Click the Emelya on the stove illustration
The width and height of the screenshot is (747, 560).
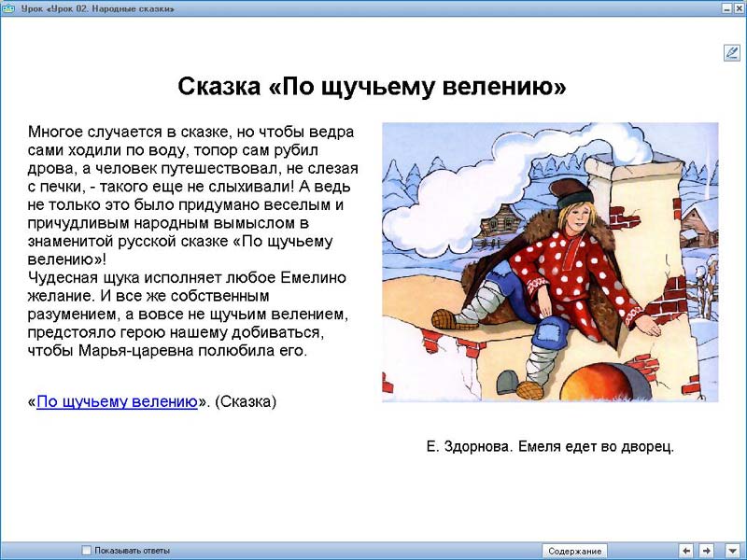550,262
